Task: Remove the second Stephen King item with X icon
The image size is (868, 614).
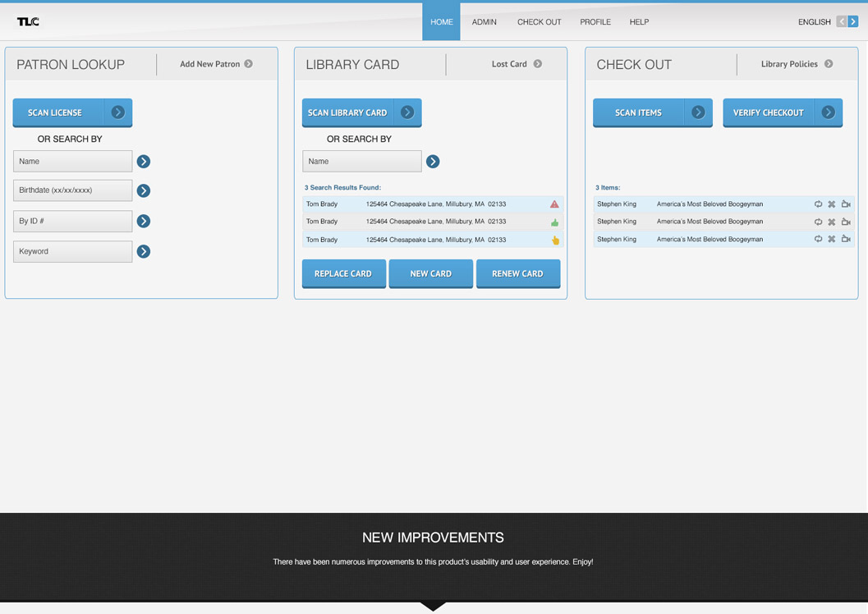Action: [x=831, y=222]
